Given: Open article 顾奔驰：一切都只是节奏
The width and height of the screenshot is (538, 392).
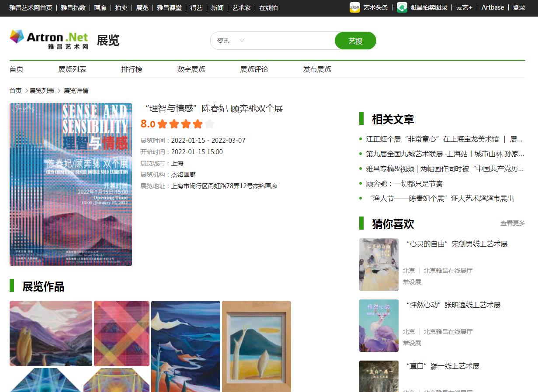Looking at the screenshot, I should pyautogui.click(x=404, y=184).
